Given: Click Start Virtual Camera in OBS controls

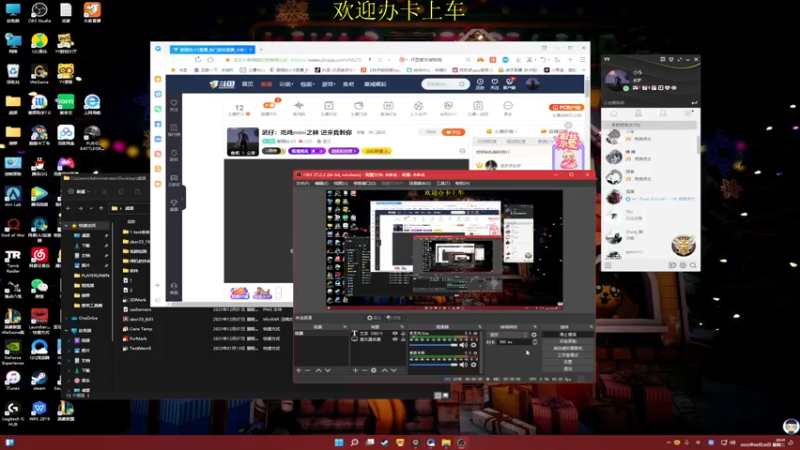Looking at the screenshot, I should 568,348.
